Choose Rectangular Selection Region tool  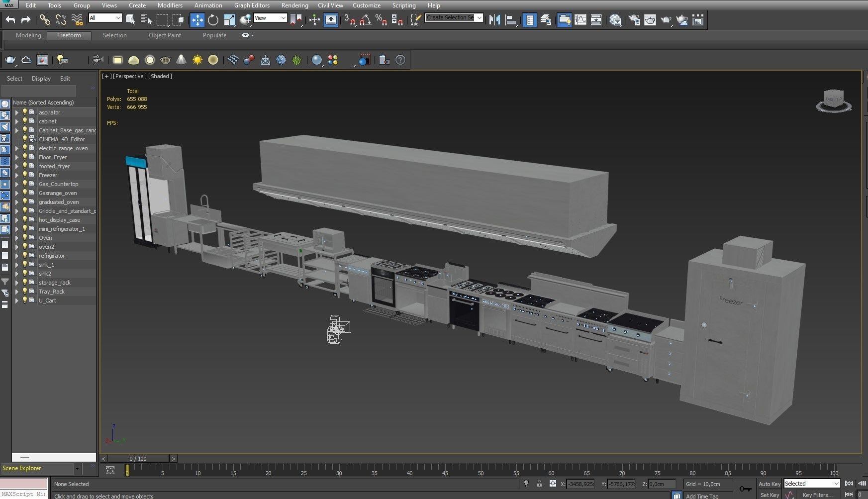(x=162, y=20)
